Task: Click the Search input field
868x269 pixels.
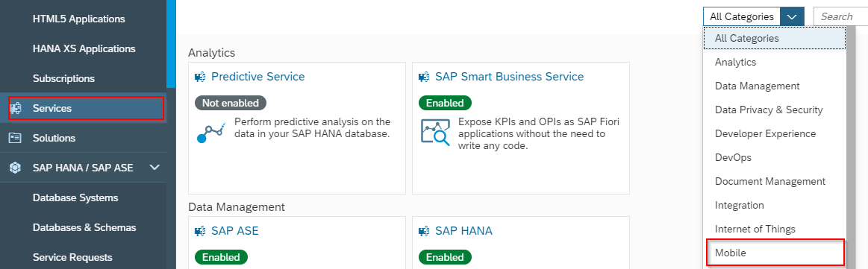Action: [840, 16]
